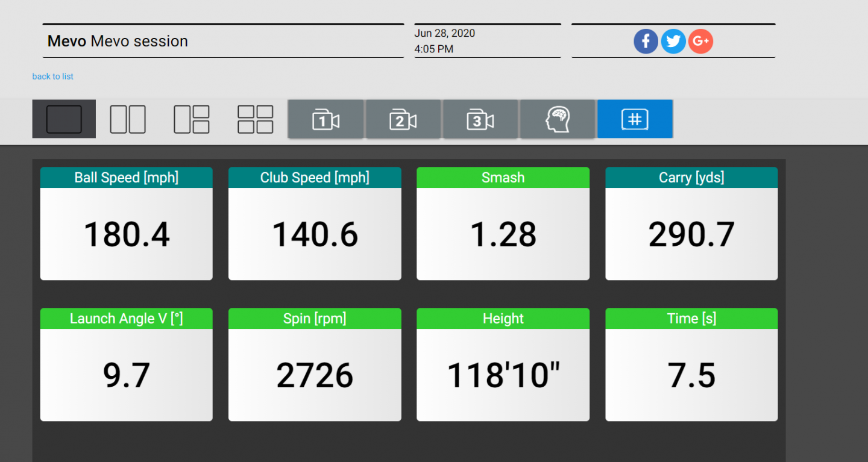868x462 pixels.
Task: Open camera 1 video view
Action: (x=326, y=119)
